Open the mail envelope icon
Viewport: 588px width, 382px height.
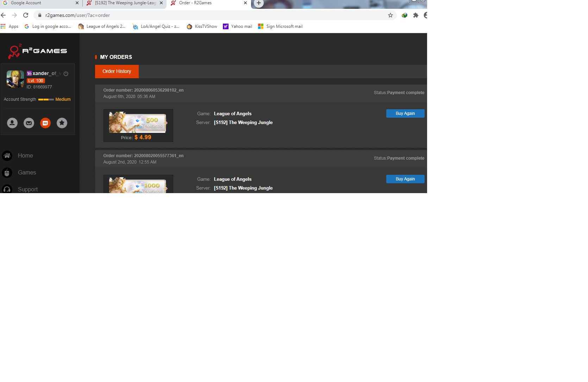pos(29,123)
